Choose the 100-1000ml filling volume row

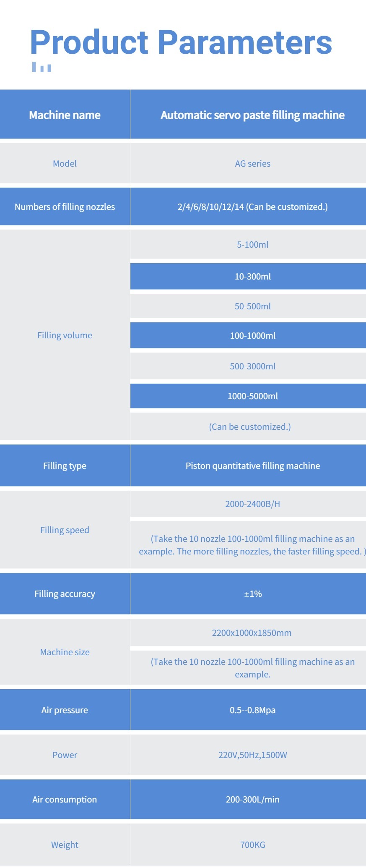click(248, 335)
